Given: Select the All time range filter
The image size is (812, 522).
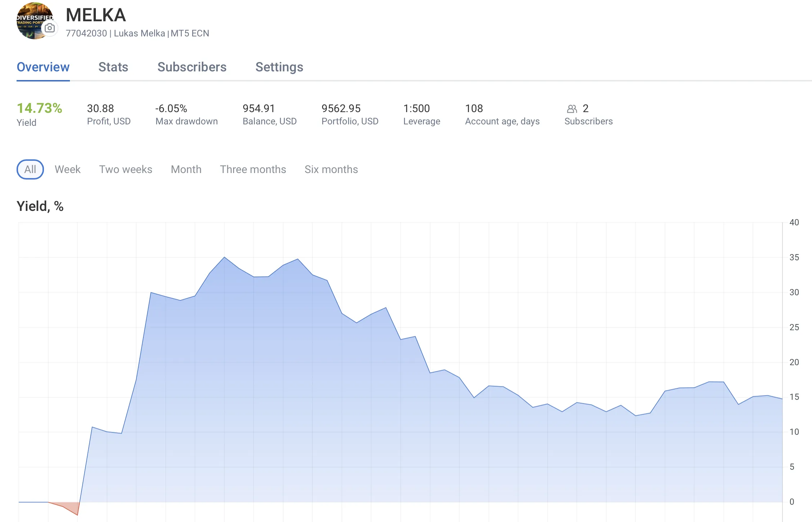Looking at the screenshot, I should pyautogui.click(x=30, y=169).
